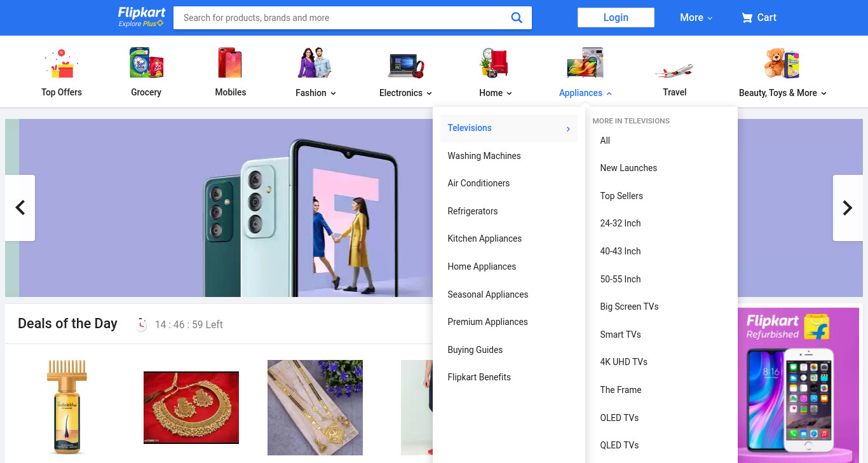Click the Fashion category image
Viewport: 868px width, 463px height.
(x=315, y=63)
